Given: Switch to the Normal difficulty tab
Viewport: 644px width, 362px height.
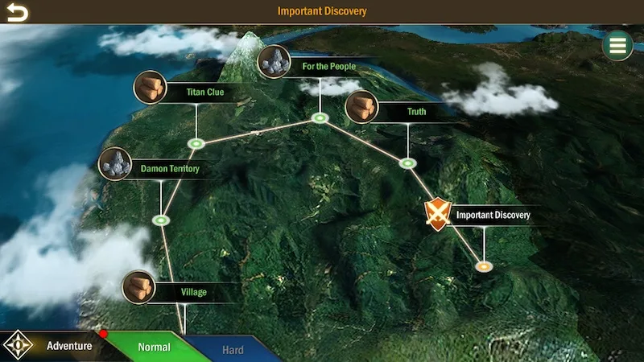Looking at the screenshot, I should tap(153, 348).
